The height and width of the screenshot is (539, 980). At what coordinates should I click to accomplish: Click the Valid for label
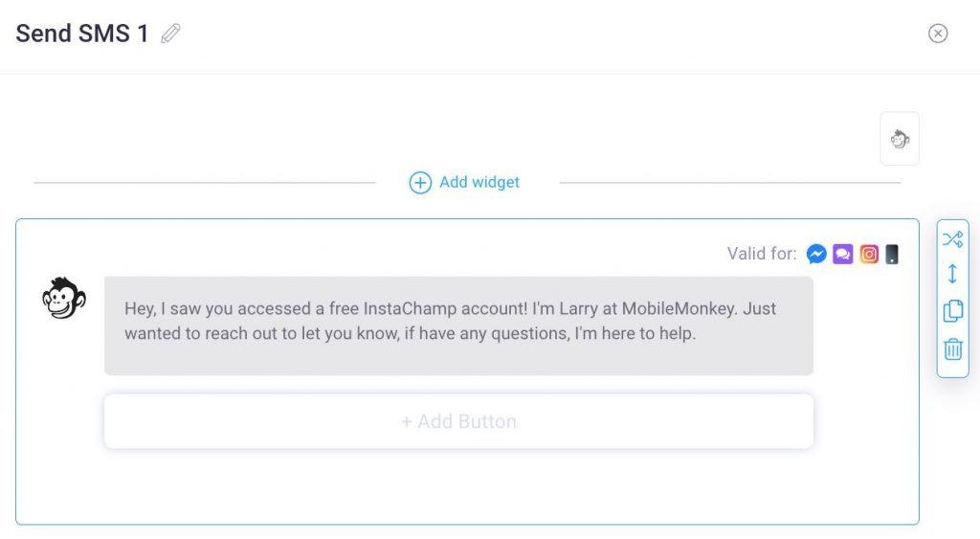click(762, 254)
